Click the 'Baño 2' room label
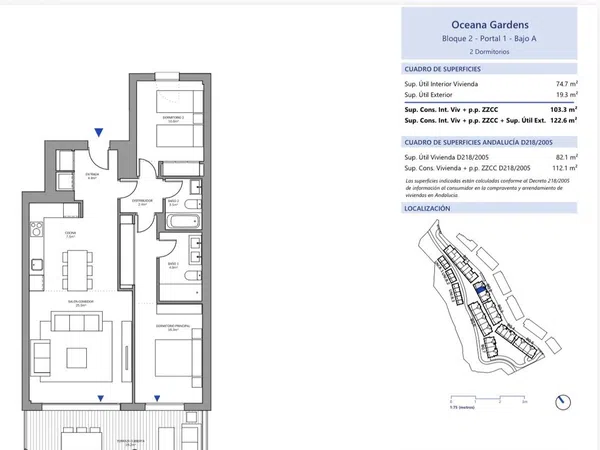Screen dimensions: 600x450 click(173, 202)
